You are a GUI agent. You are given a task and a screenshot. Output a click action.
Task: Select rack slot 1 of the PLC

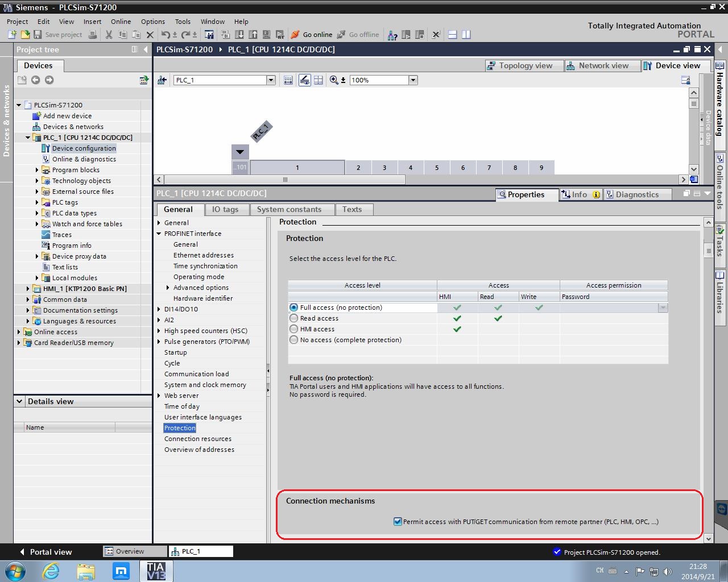point(297,168)
